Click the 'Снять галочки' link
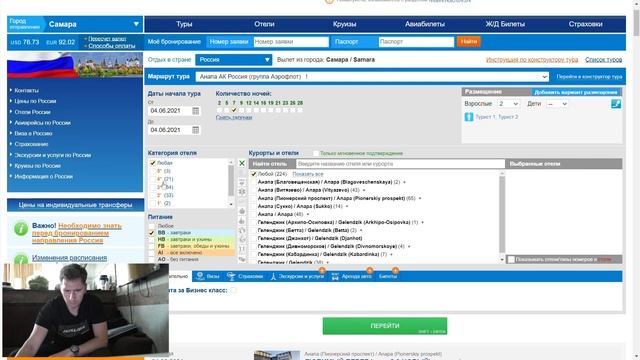 point(234,118)
